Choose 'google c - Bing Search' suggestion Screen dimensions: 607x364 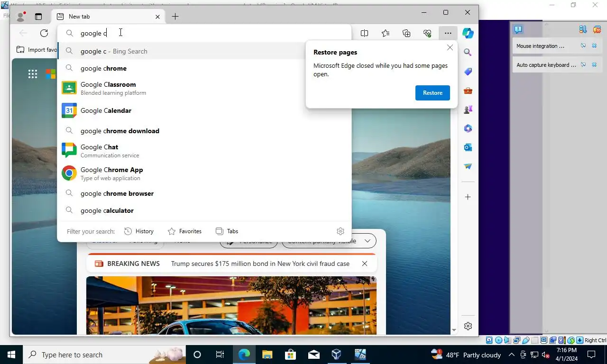[204, 51]
